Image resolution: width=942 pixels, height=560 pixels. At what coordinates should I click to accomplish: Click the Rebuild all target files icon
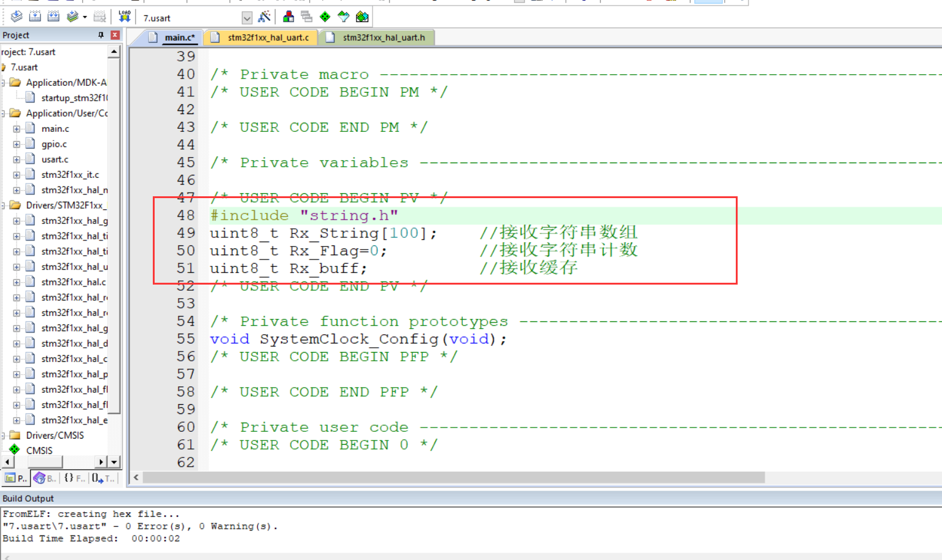click(53, 17)
